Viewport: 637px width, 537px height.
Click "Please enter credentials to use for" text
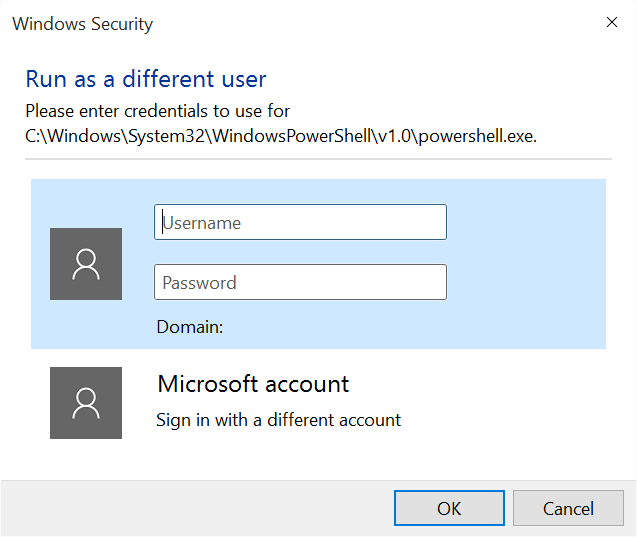tap(158, 111)
